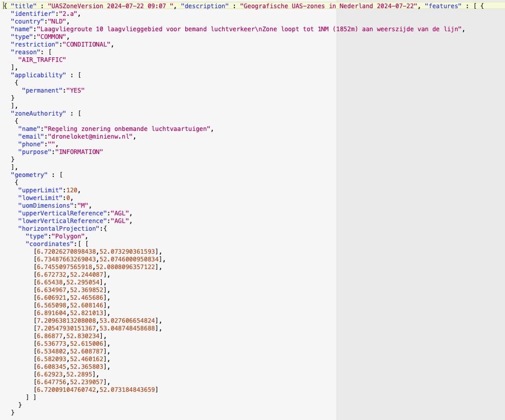Screen dimensions: 505x420
Task: Click the "country":"NLD" line
Action: coord(40,21)
